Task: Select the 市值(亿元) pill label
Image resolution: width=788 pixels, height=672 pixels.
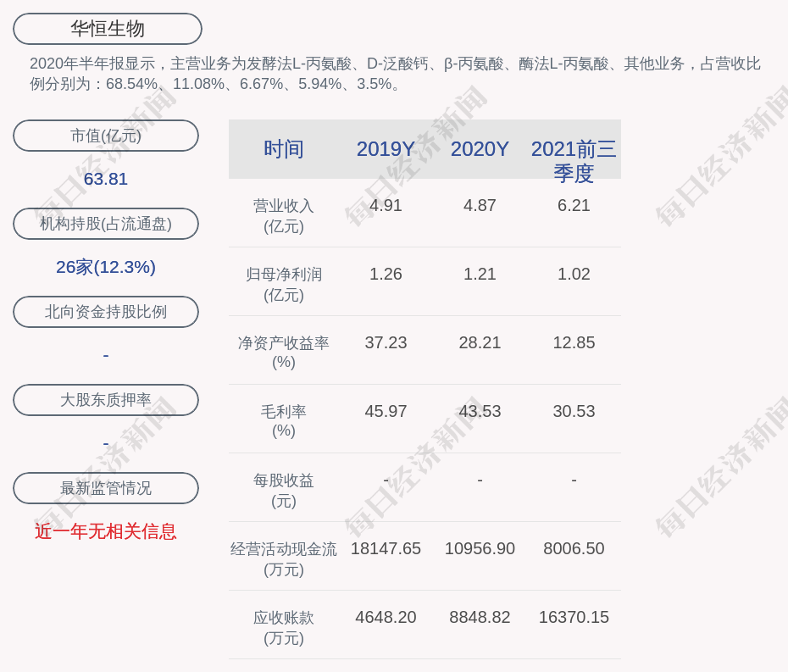Action: tap(106, 136)
